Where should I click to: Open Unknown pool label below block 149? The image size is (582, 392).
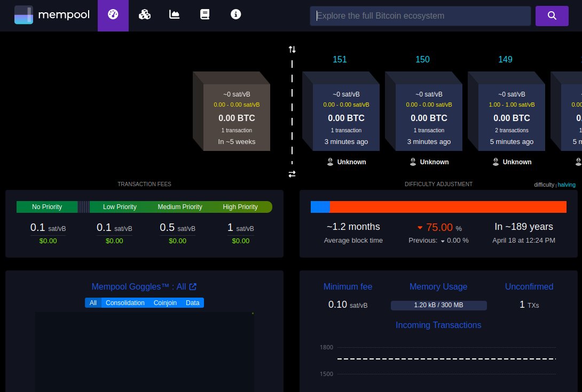(517, 162)
